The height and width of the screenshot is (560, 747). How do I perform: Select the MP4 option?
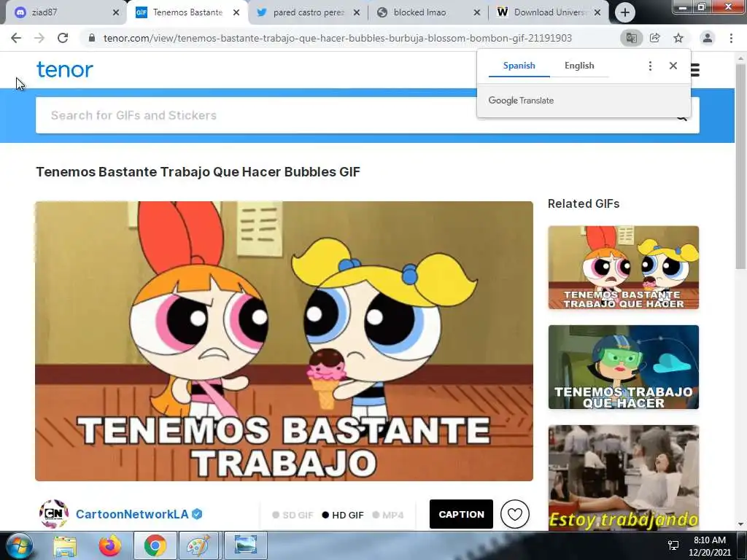pos(388,515)
